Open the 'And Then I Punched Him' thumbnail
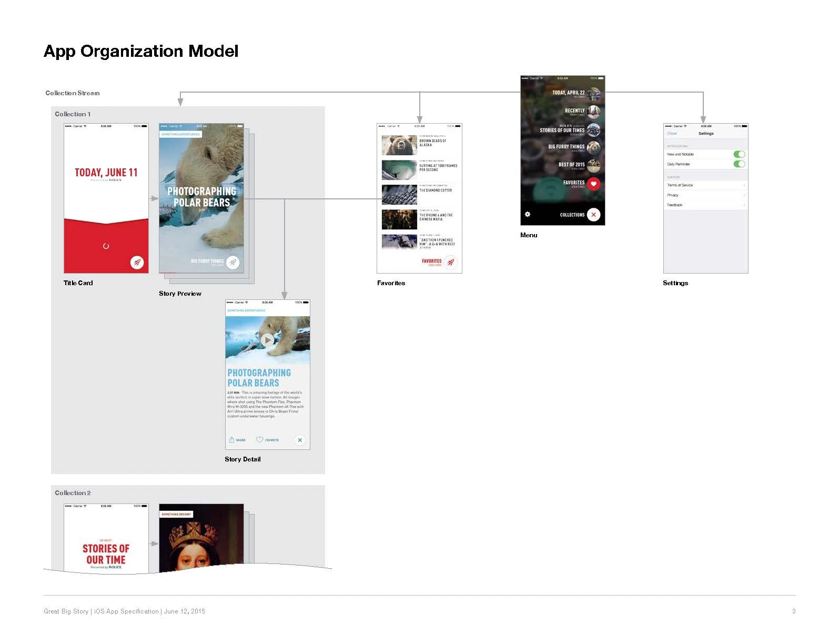This screenshot has height=644, width=839. click(x=399, y=241)
